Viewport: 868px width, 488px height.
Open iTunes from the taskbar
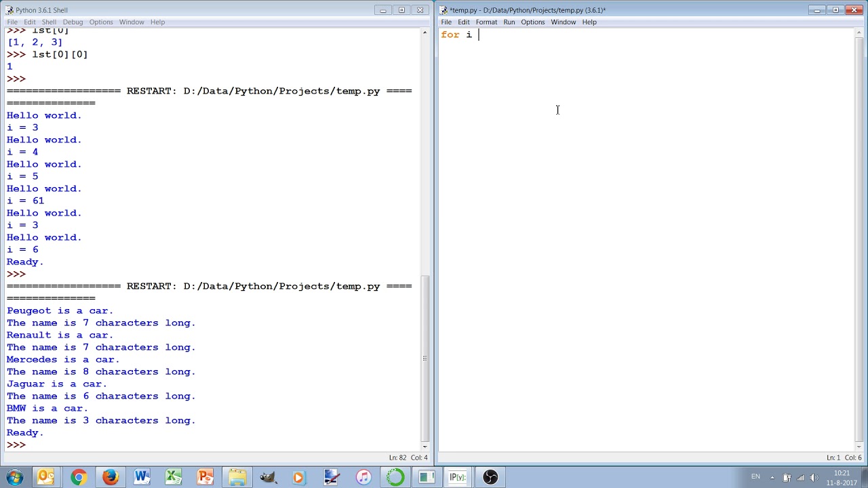363,477
